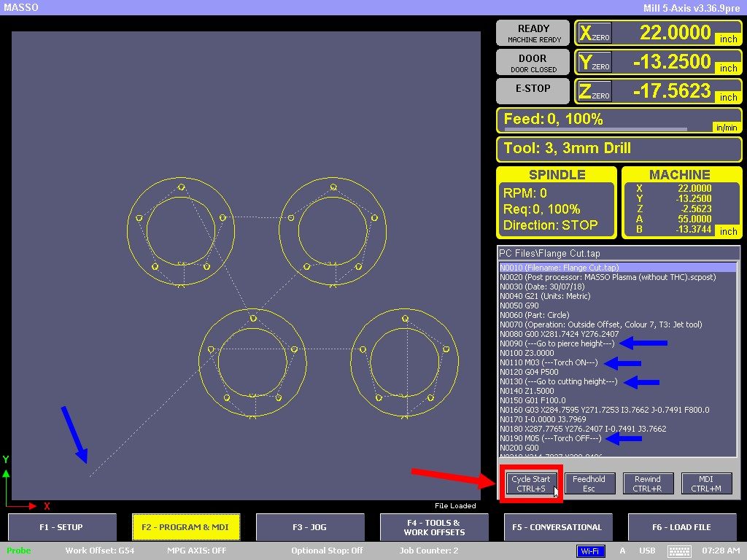The height and width of the screenshot is (560, 747).
Task: Click the Y position value -13.2500
Action: (x=672, y=62)
